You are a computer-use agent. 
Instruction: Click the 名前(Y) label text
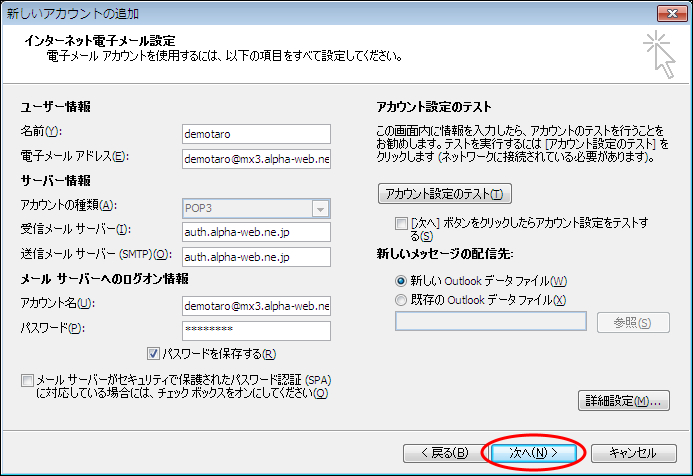pos(41,131)
